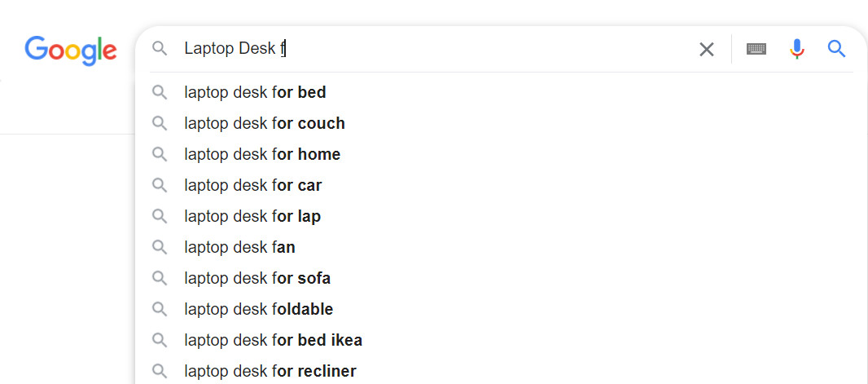The height and width of the screenshot is (384, 868).
Task: Select "laptop desk for sofa" suggestion
Action: (x=257, y=278)
